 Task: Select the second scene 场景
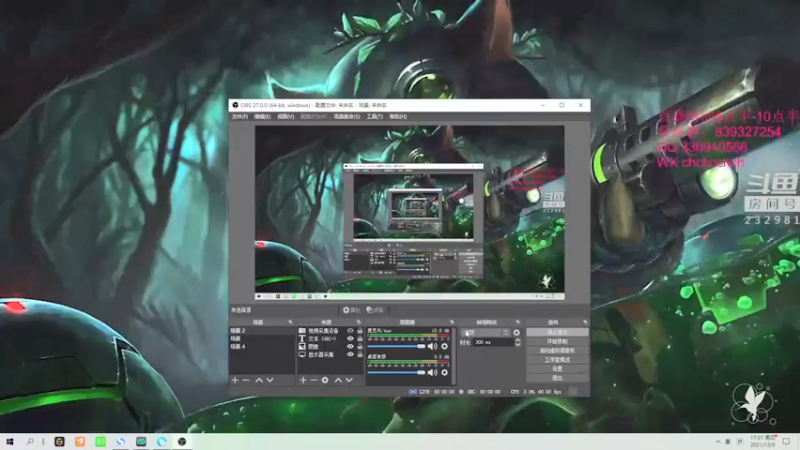coord(262,338)
